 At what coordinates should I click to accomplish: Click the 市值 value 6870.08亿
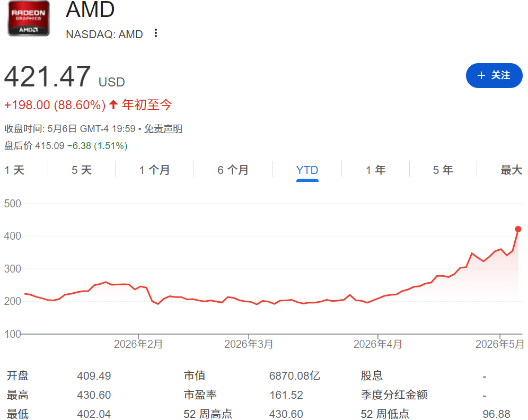point(295,376)
